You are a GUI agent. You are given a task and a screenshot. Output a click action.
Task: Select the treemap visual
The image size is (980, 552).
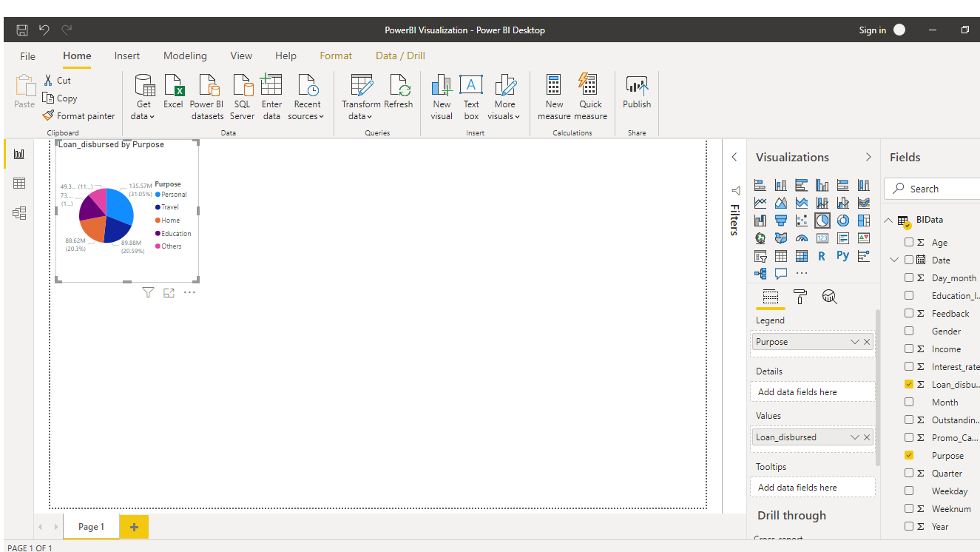864,221
